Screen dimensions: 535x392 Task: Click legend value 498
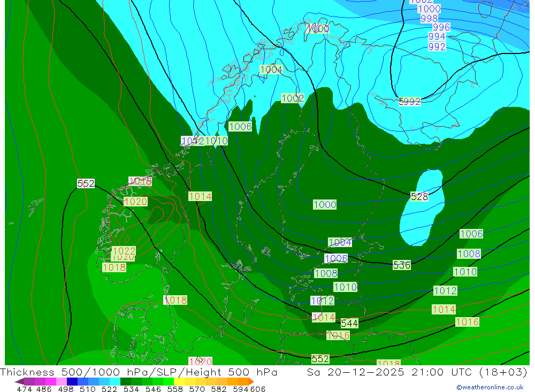point(65,389)
